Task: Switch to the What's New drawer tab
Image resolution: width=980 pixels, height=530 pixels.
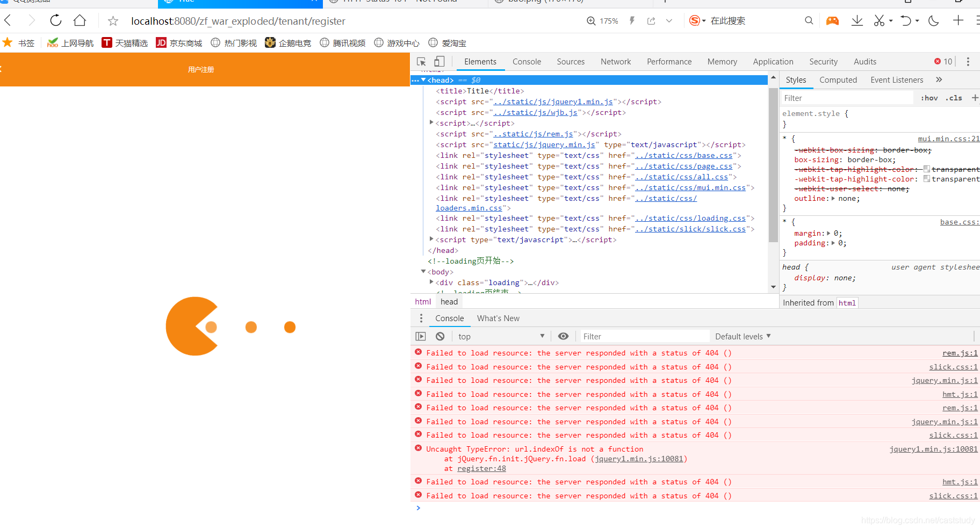Action: (x=498, y=318)
